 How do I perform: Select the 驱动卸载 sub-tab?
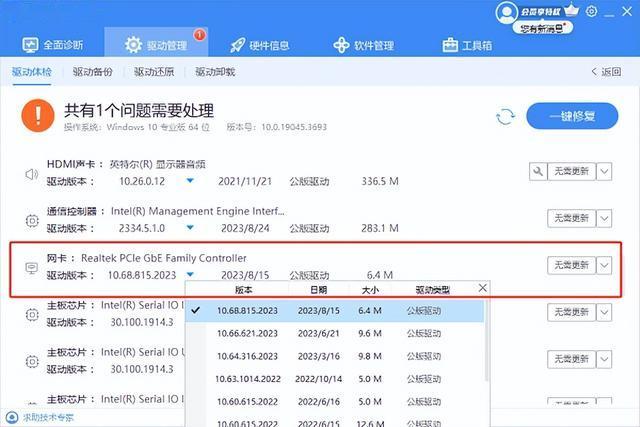(215, 72)
